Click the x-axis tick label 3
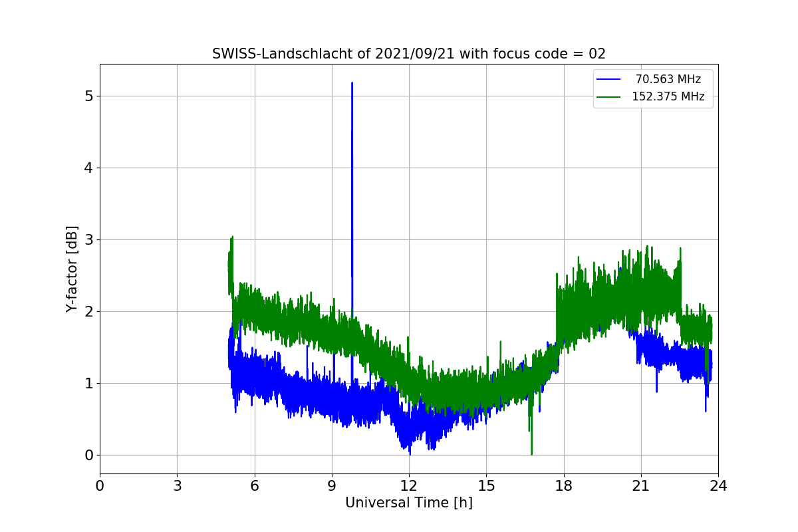 pos(177,485)
